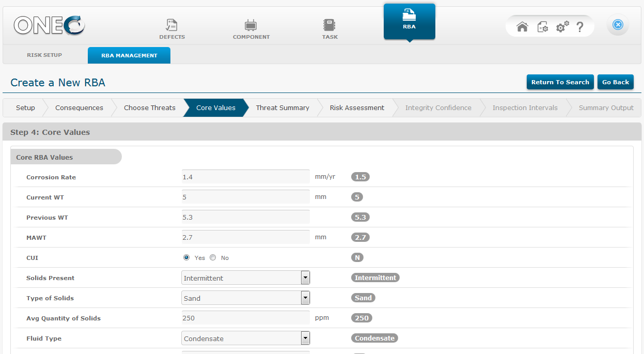Select Yes for CUI
Screen dimensions: 644x354
[x=186, y=257]
